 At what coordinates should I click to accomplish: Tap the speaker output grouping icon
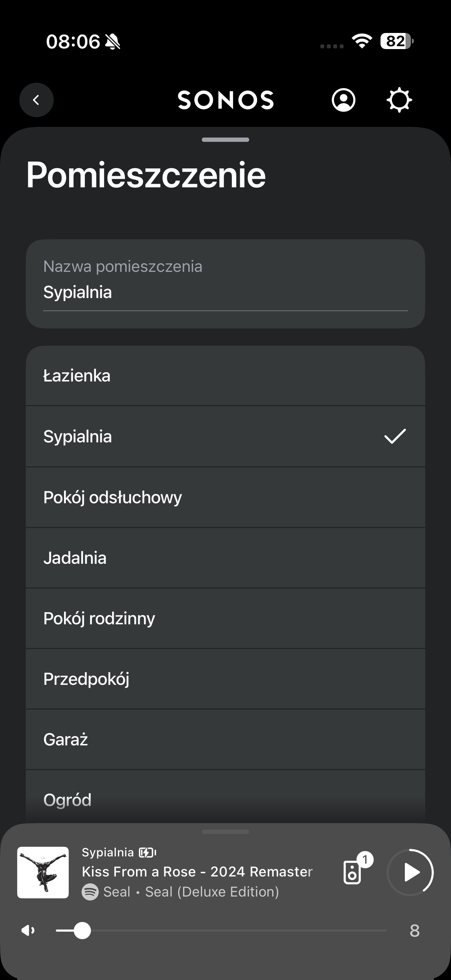point(353,872)
